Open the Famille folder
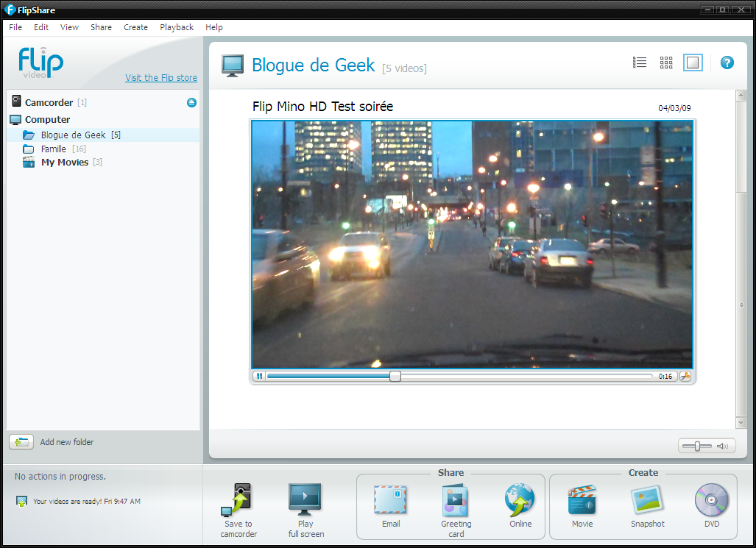 (x=53, y=149)
